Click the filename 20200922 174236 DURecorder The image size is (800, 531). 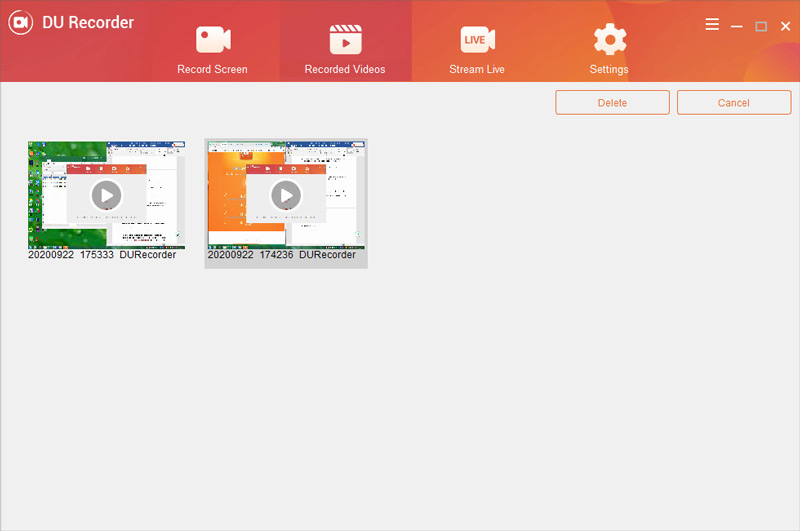(282, 255)
